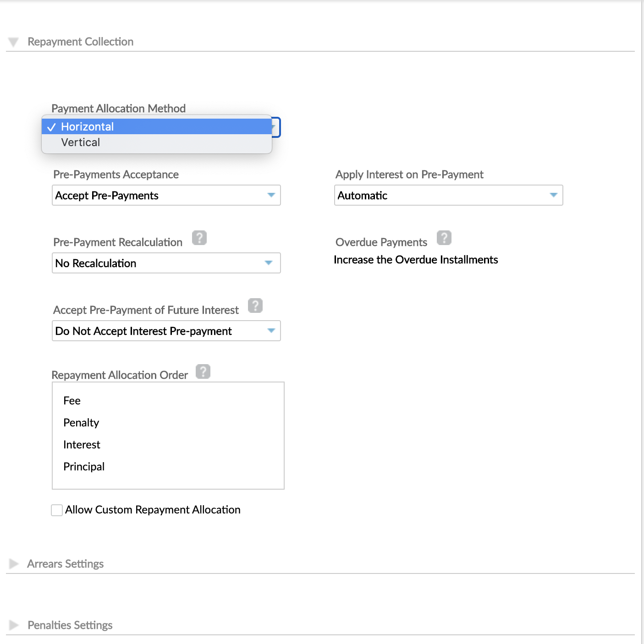Click the help icon next to Overdue Payments
This screenshot has height=644, width=644.
pyautogui.click(x=444, y=238)
